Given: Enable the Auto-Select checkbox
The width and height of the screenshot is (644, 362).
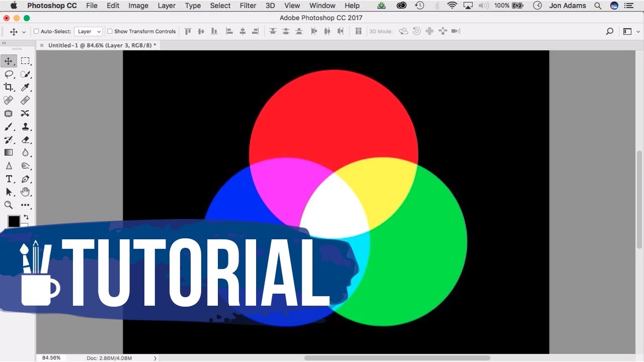Looking at the screenshot, I should point(36,31).
